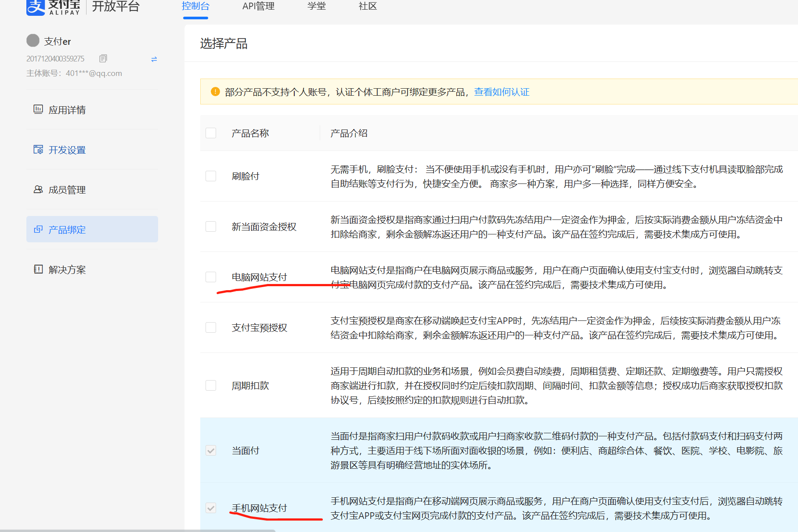
Task: Check the 支付宝预授权 checkbox
Action: (211, 327)
